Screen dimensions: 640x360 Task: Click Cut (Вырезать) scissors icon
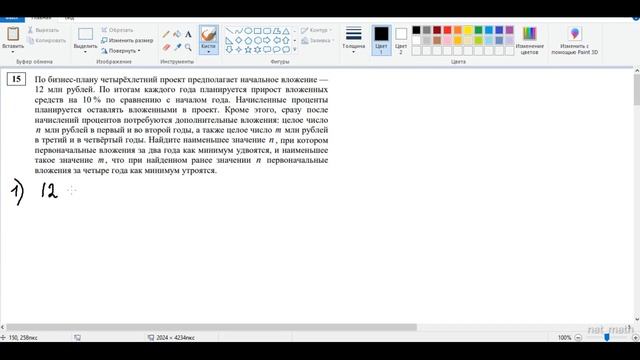pos(30,30)
